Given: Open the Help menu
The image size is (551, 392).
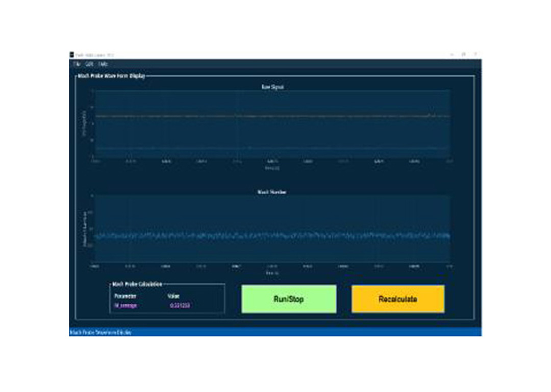Looking at the screenshot, I should 103,64.
